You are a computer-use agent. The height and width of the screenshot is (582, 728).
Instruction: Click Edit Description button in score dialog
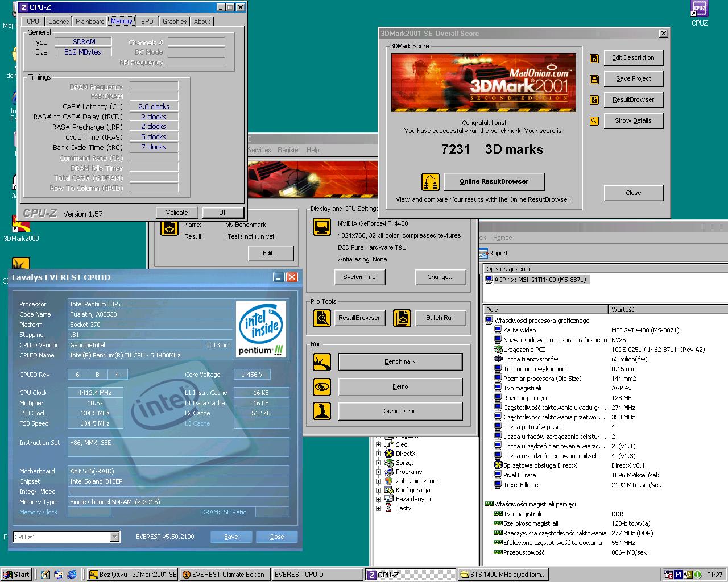pyautogui.click(x=634, y=58)
